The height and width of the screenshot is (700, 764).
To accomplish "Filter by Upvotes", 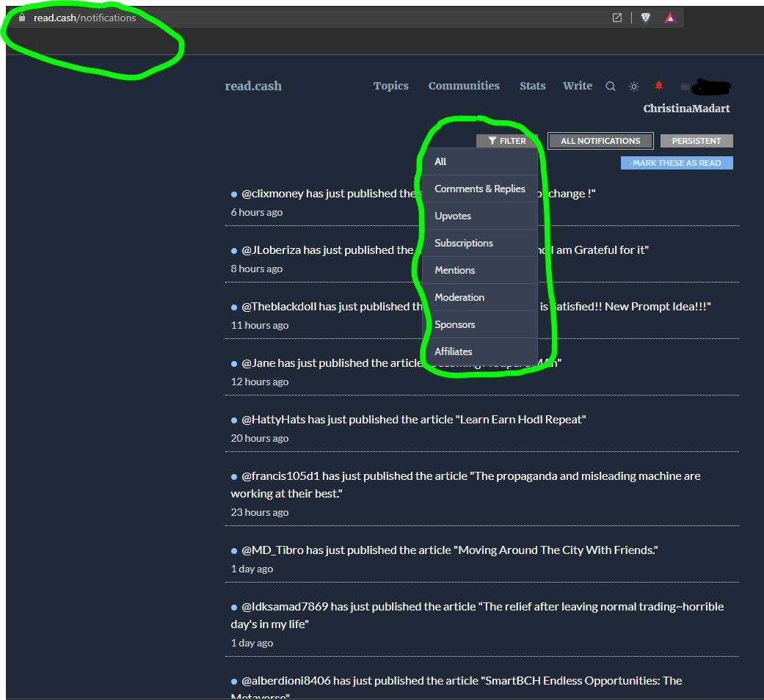I will tap(479, 216).
